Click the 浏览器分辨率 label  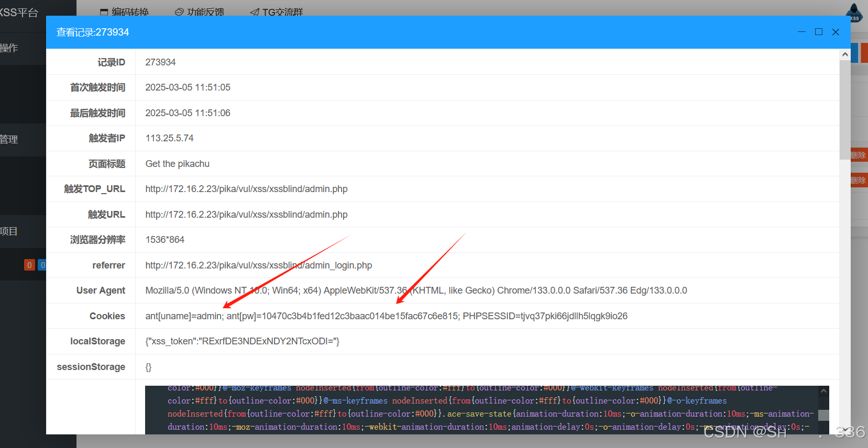[x=97, y=240]
